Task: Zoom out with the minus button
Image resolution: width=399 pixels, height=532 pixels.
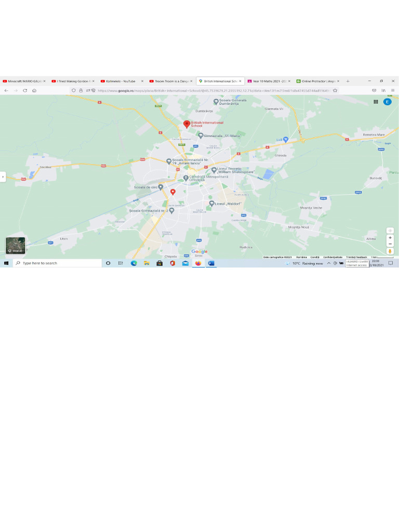Action: [390, 244]
